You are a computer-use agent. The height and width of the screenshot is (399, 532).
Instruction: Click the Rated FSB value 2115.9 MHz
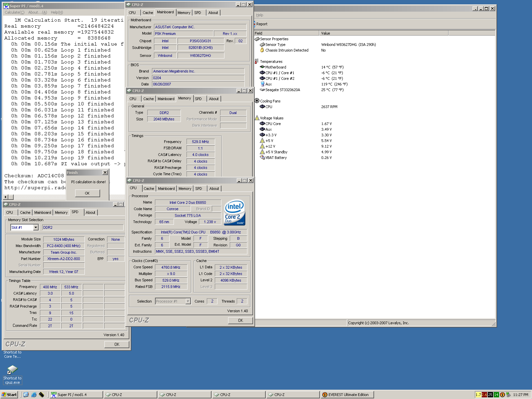(x=171, y=287)
